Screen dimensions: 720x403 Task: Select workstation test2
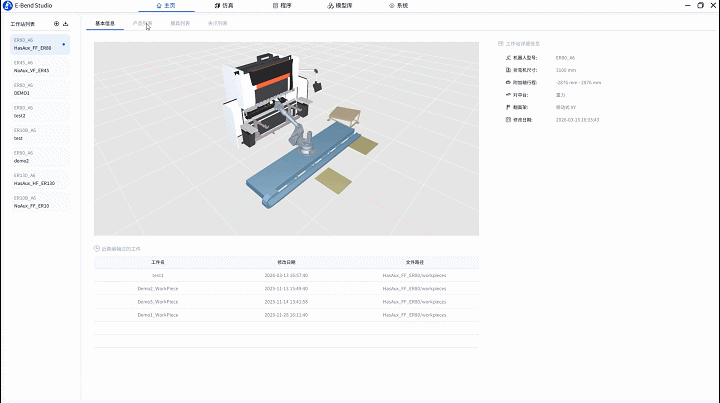[40, 112]
